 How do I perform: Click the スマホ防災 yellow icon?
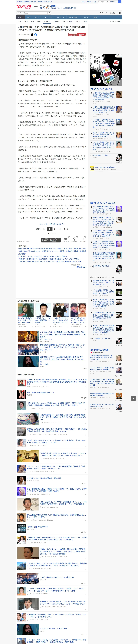pos(92,168)
